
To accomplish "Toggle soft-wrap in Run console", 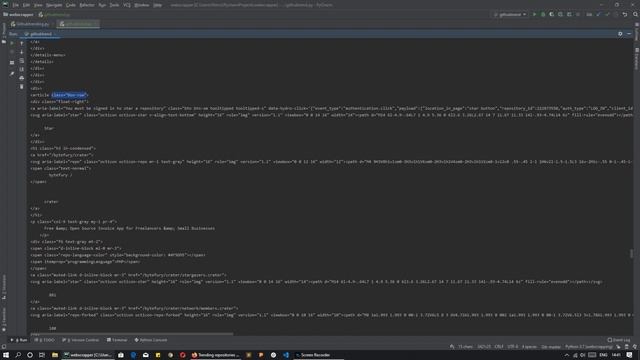I will click(22, 61).
